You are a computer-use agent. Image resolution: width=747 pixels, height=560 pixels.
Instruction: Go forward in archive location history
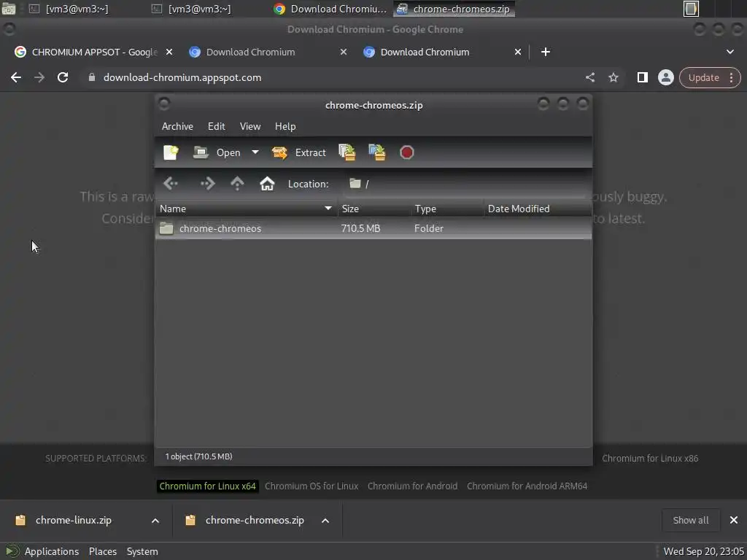coord(207,183)
